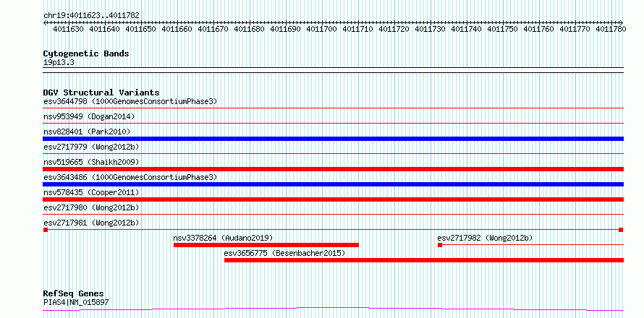This screenshot has width=644, height=318.
Task: Click the red bar of esv3656775
Action: tap(424, 260)
